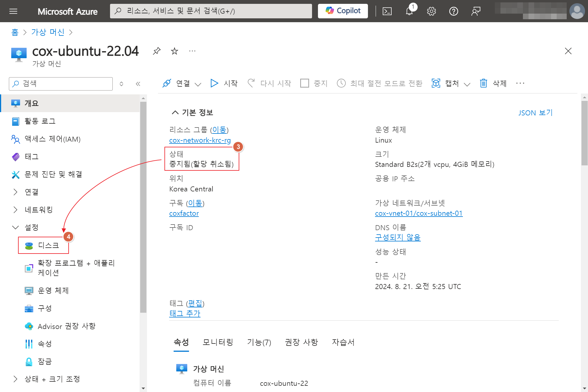Open the 디스크 menu item under 설정
This screenshot has width=588, height=392.
pyautogui.click(x=48, y=245)
